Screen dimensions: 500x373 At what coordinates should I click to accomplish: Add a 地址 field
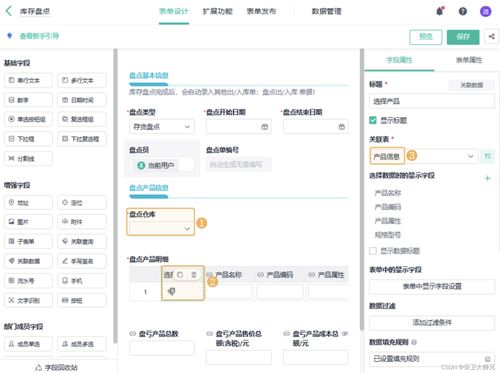pyautogui.click(x=28, y=202)
